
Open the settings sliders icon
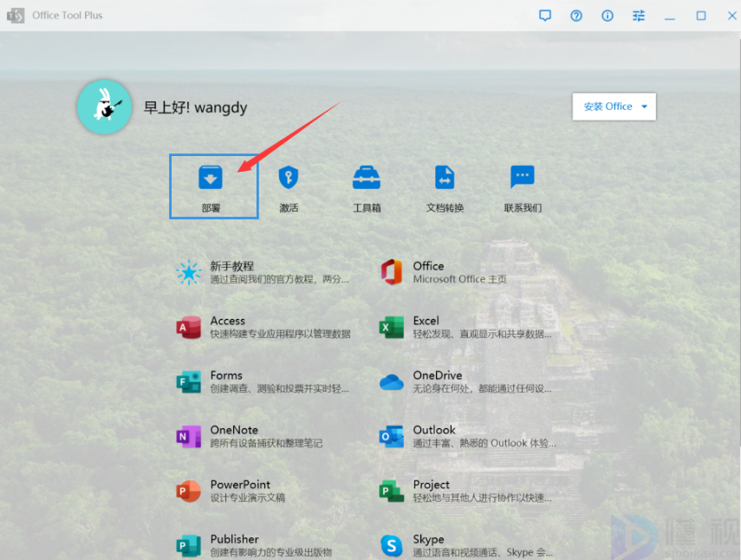point(639,16)
